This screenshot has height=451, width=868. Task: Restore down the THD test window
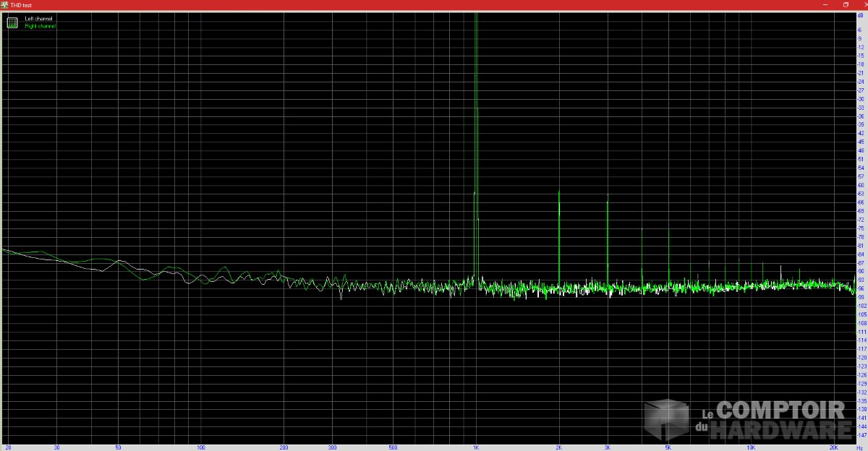coord(846,4)
